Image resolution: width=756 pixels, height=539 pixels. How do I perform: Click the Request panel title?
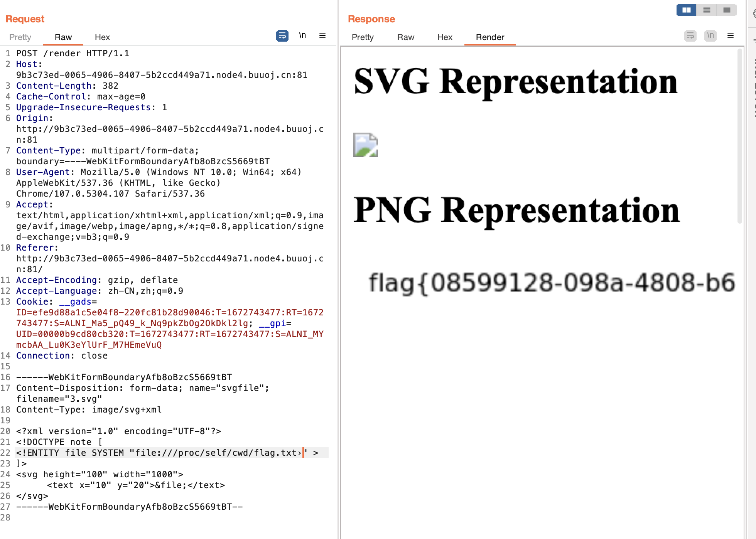point(25,19)
